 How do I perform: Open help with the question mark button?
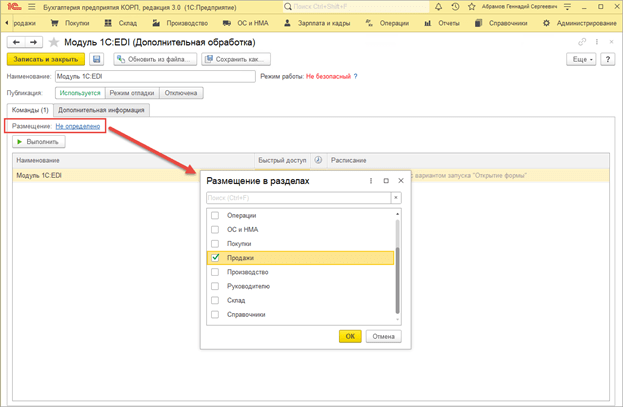608,59
